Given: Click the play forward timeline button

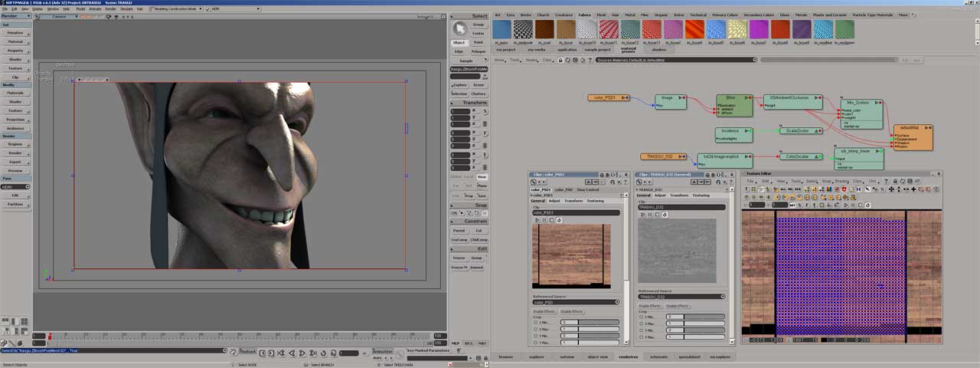Looking at the screenshot, I should coord(302,353).
